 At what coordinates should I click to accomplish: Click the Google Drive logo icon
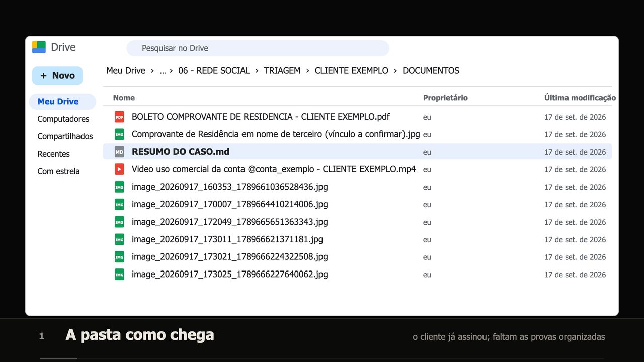[x=39, y=47]
